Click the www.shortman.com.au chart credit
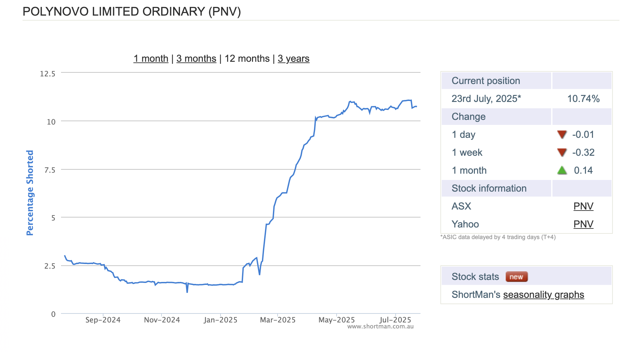644x352 pixels. (380, 326)
